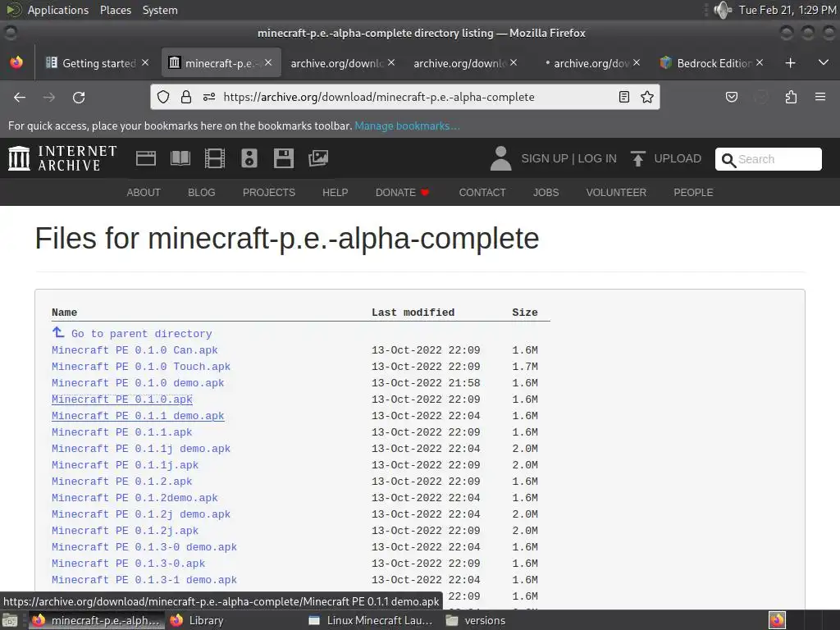Download Minecraft PE 0.1.3-0.apk
The width and height of the screenshot is (840, 630).
[x=128, y=564]
